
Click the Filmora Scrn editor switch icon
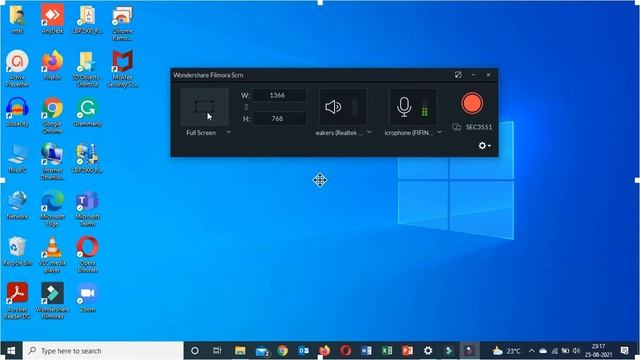tap(458, 75)
